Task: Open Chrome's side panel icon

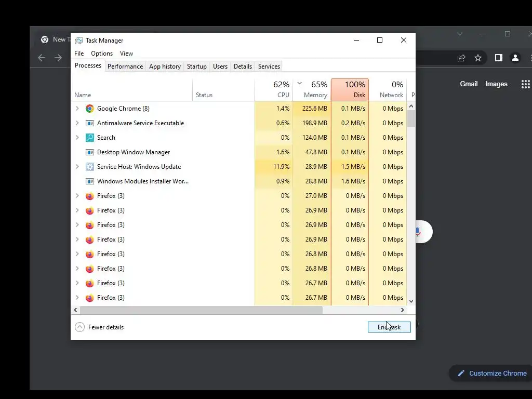Action: pos(498,58)
